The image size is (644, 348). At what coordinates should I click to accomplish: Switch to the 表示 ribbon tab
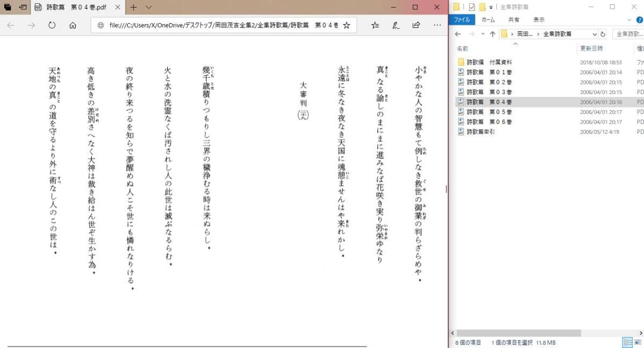539,20
